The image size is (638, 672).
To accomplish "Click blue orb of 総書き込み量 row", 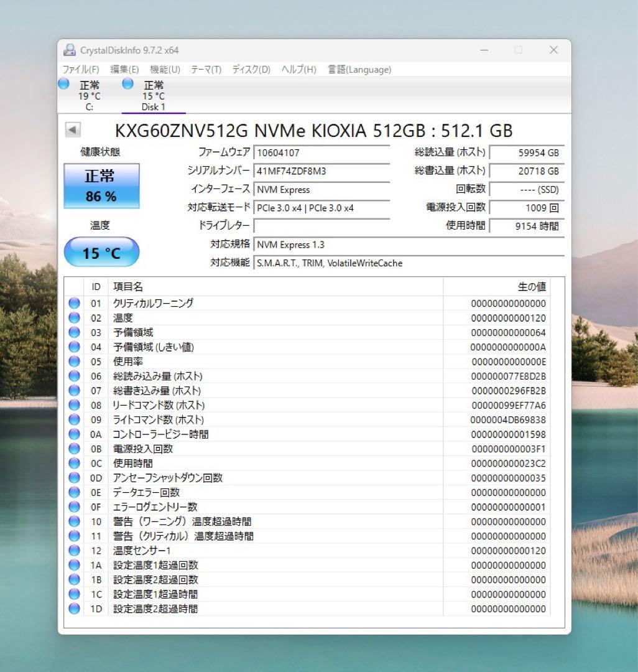I will coord(74,390).
